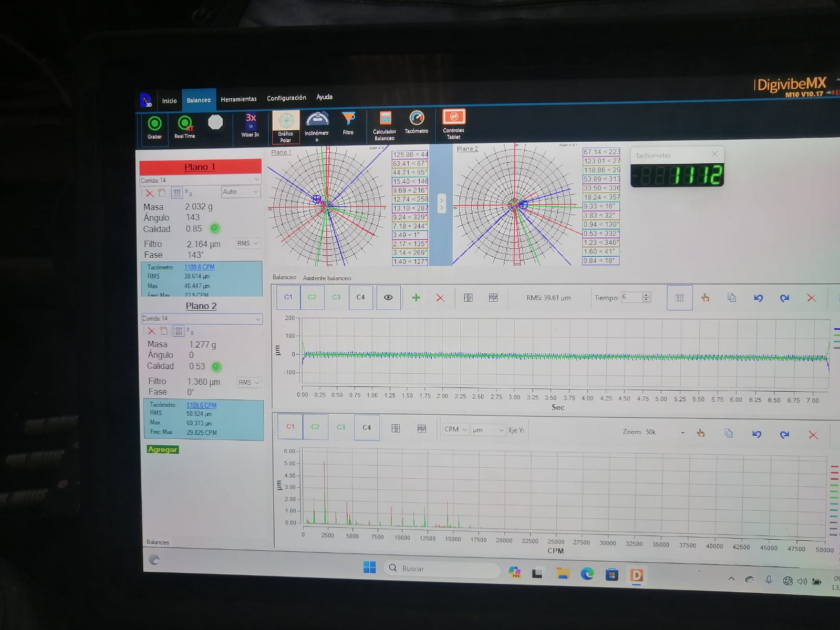The width and height of the screenshot is (840, 630).
Task: Delete the Plano 2 run with red X
Action: [151, 331]
